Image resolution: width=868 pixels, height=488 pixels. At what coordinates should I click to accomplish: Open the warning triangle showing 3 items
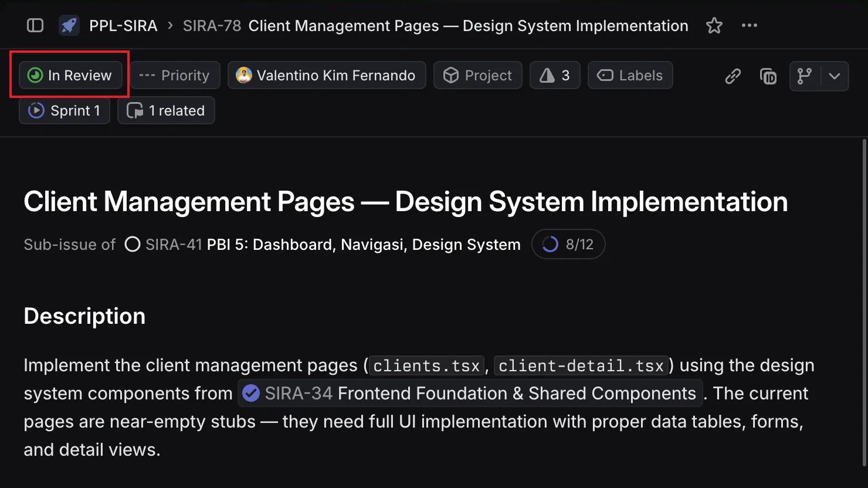pyautogui.click(x=554, y=75)
